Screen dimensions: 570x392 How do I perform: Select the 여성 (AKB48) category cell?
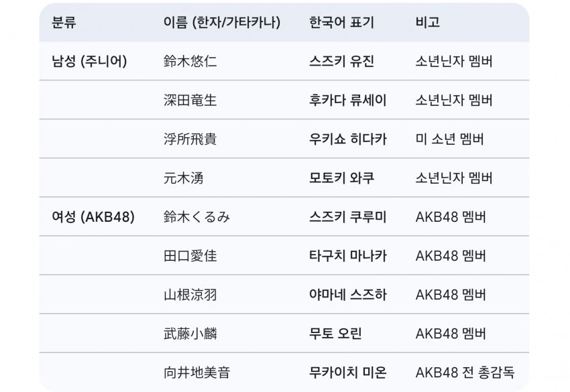(x=93, y=217)
